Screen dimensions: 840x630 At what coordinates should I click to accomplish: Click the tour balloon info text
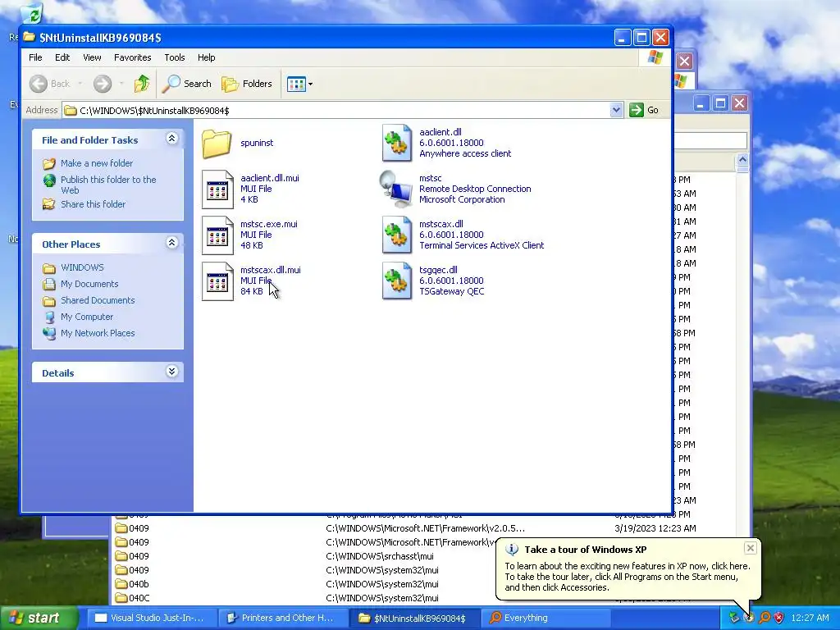click(628, 577)
